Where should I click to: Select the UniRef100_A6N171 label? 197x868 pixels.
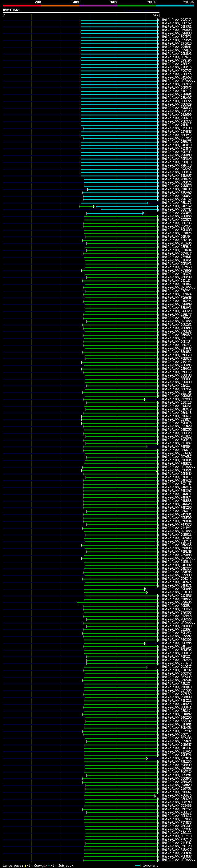(x=176, y=203)
